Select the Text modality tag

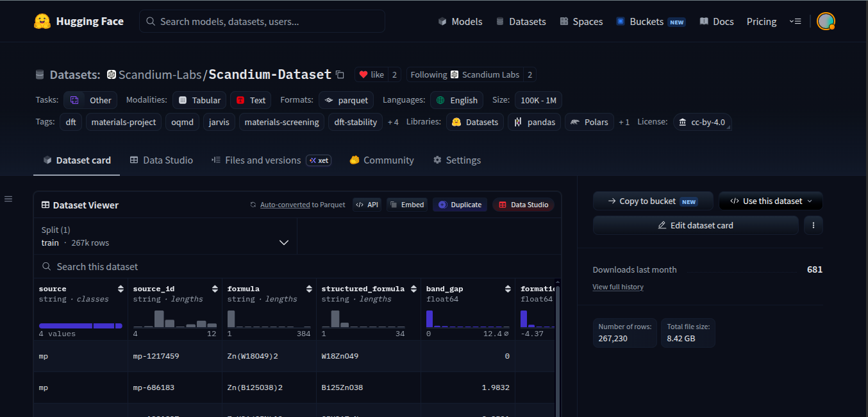tap(251, 100)
